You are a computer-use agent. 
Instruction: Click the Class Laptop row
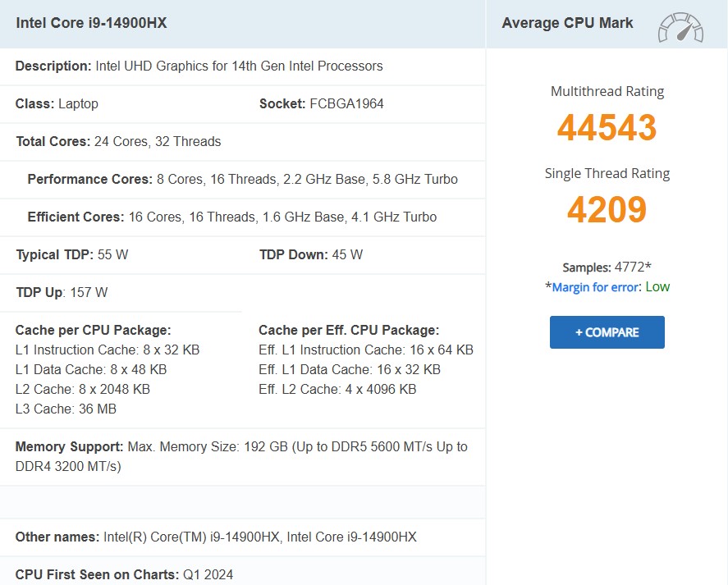pyautogui.click(x=57, y=104)
